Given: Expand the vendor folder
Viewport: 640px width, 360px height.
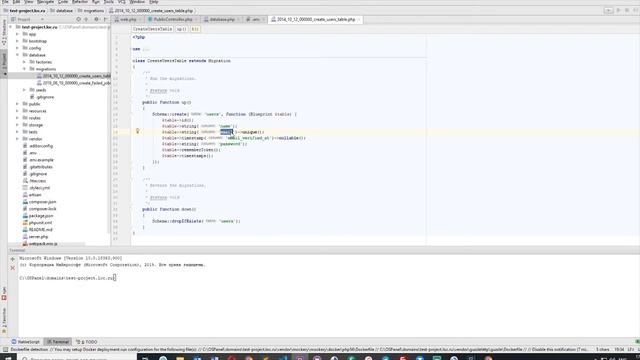Looking at the screenshot, I should pyautogui.click(x=18, y=139).
